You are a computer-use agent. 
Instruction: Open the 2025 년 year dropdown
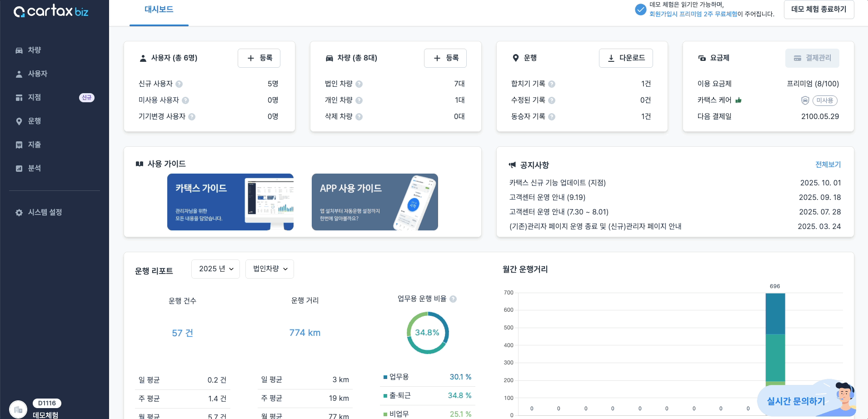[x=215, y=269]
